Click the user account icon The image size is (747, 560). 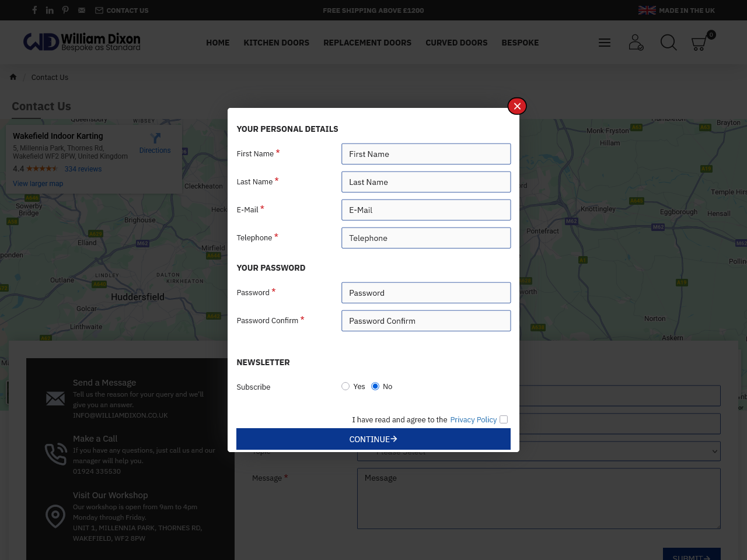[x=636, y=43]
